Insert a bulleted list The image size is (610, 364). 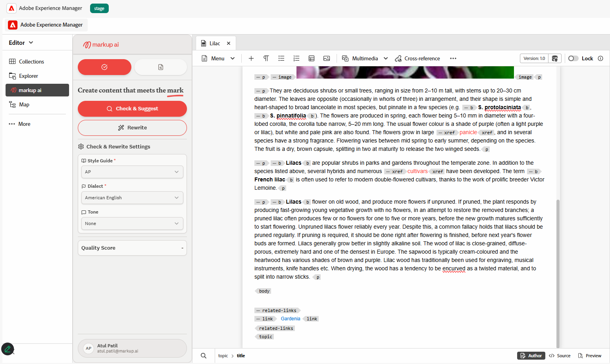281,58
